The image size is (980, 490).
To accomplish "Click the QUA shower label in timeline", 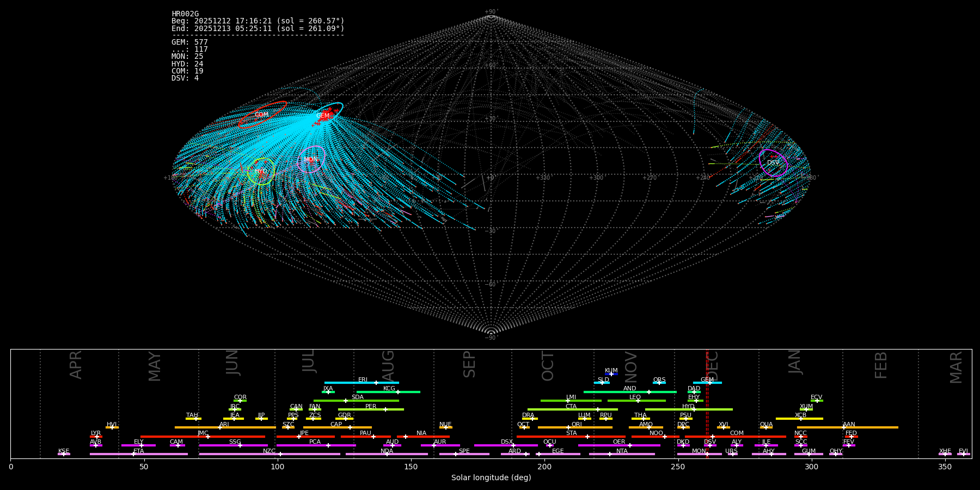I will [766, 425].
